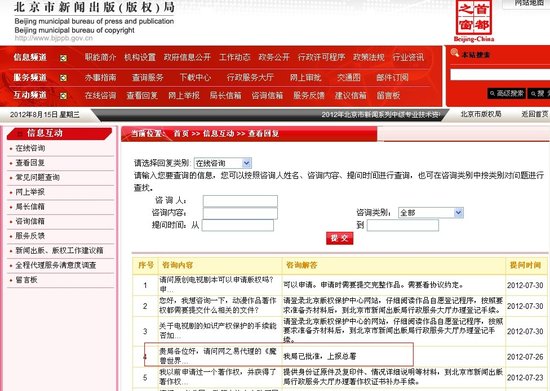Click the red 提交 submit button
The width and height of the screenshot is (550, 391).
pyautogui.click(x=340, y=238)
